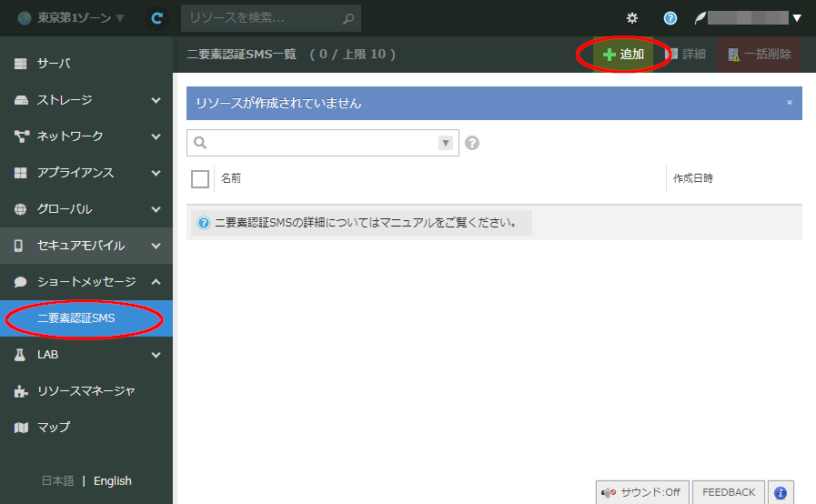Dismiss the リソースが作成されていません notification
816x504 pixels.
(790, 103)
